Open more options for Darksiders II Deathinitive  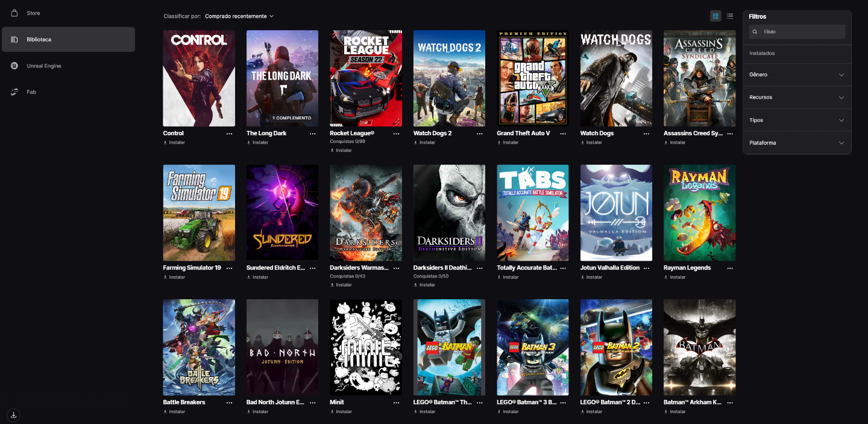[x=480, y=268]
